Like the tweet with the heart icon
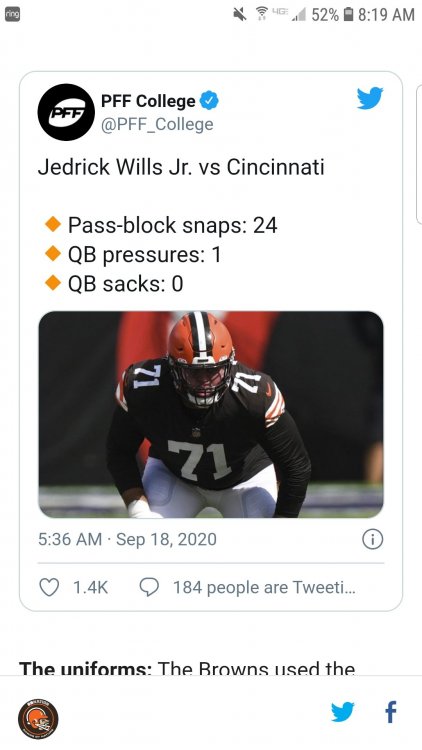The width and height of the screenshot is (422, 750). pyautogui.click(x=49, y=587)
